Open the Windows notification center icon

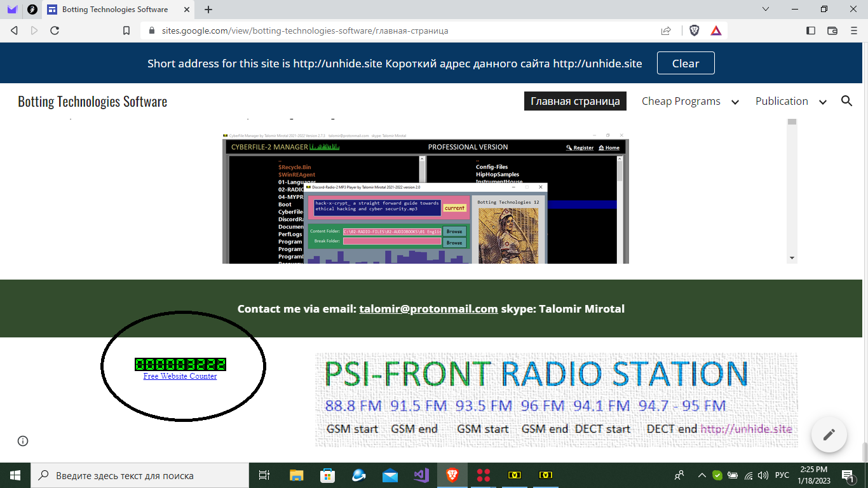(848, 475)
